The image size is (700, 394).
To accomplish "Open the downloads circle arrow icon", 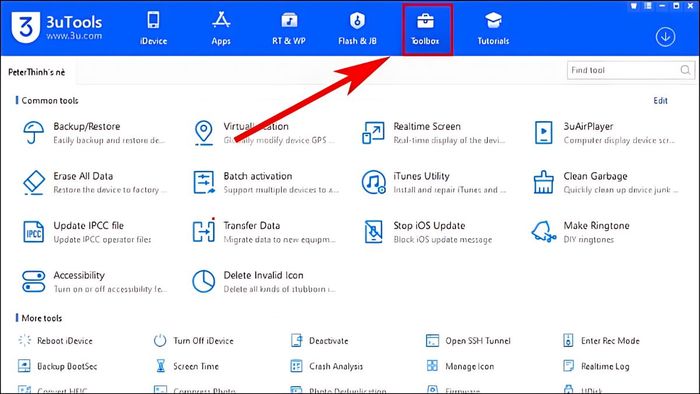I will click(665, 37).
